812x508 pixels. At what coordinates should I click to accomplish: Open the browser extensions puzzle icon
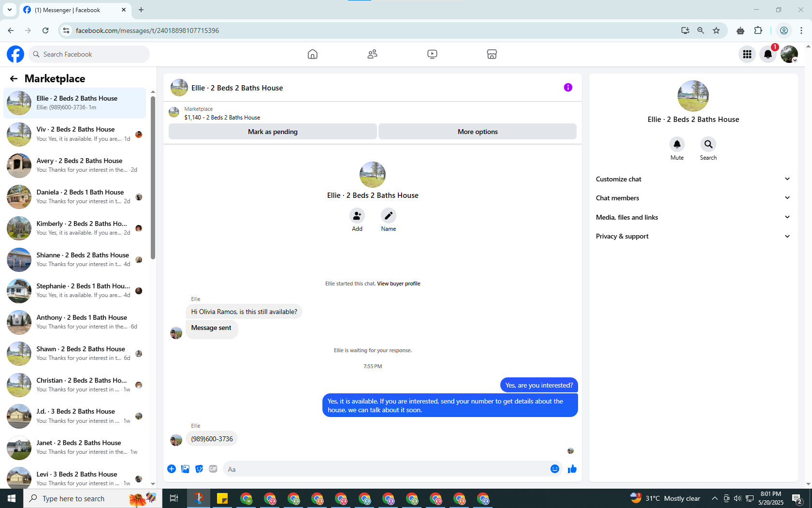point(758,30)
